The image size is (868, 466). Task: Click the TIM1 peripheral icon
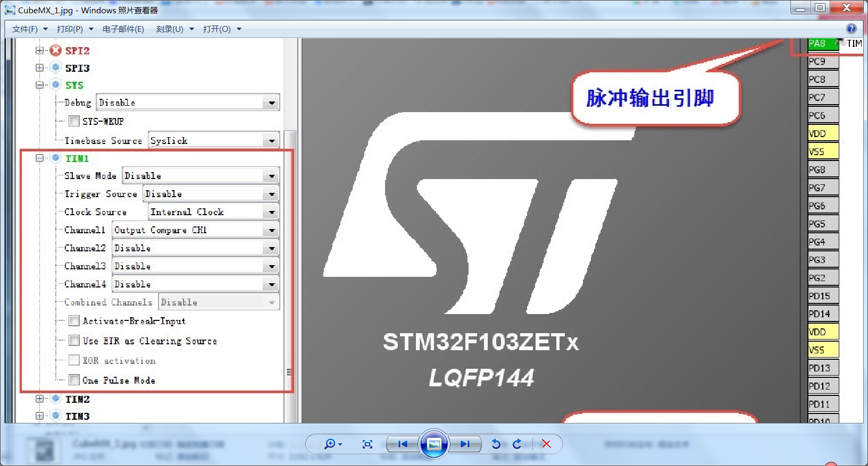click(x=56, y=158)
